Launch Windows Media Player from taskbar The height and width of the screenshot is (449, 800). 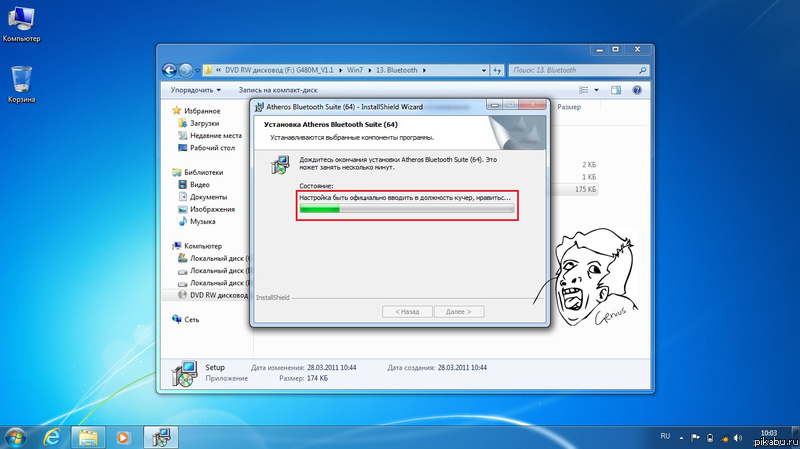tap(123, 436)
